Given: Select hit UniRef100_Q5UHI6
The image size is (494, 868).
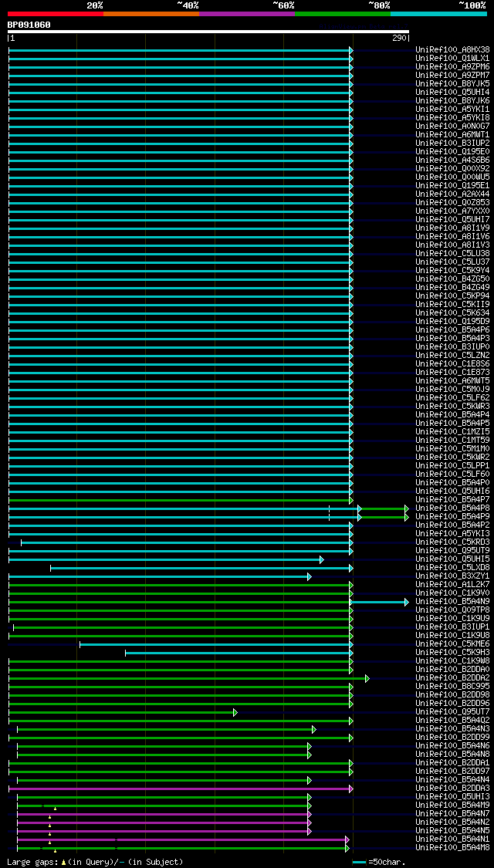Looking at the screenshot, I should (x=452, y=491).
